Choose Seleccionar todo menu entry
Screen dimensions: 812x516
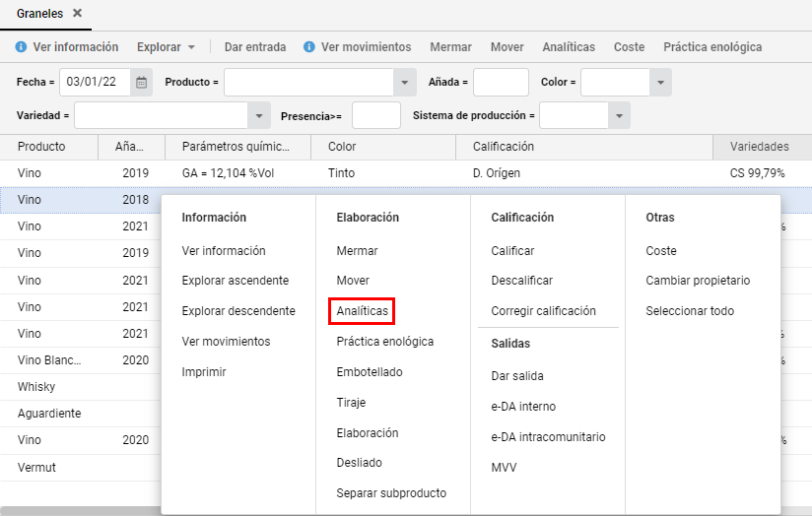pyautogui.click(x=690, y=311)
